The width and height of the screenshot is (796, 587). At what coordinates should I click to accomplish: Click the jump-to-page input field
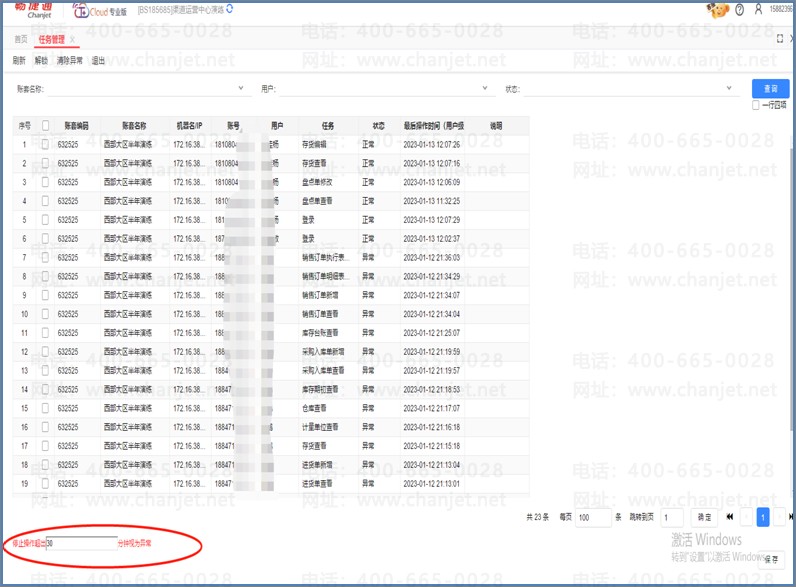[671, 517]
